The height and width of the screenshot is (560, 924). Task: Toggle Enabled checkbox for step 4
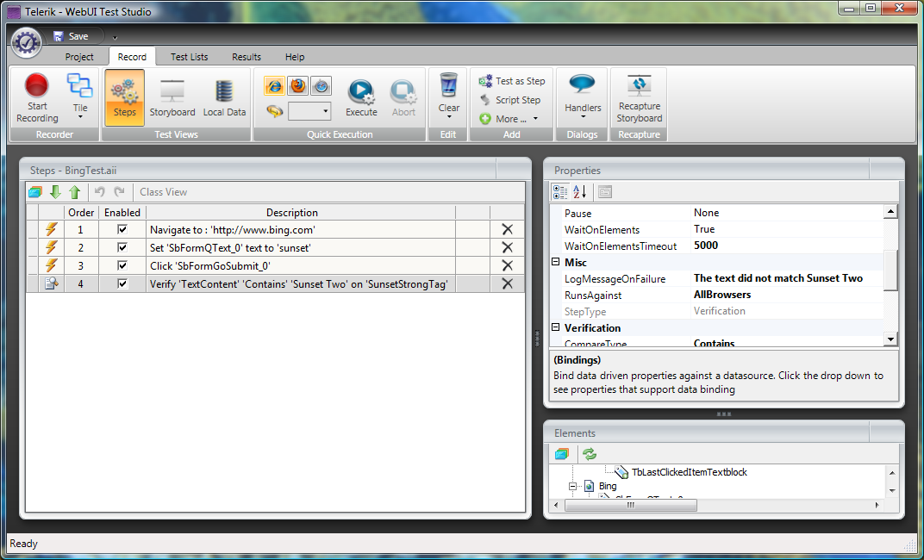pos(122,283)
